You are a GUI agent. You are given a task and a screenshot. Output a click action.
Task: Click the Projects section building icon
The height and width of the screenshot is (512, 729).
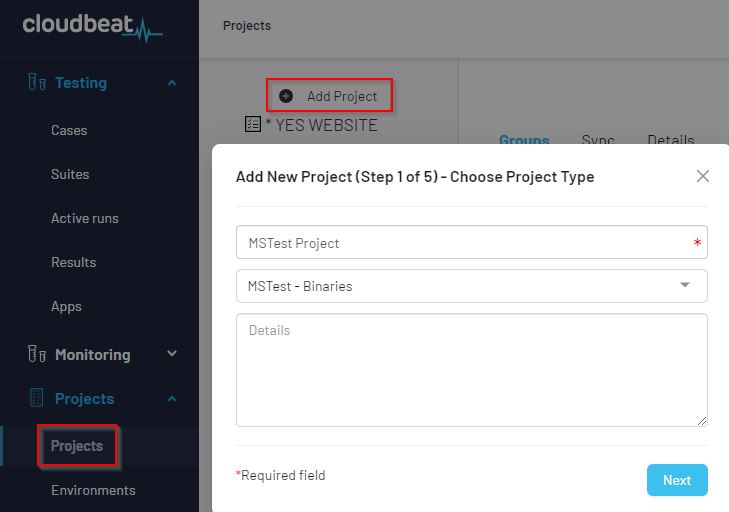pos(37,398)
